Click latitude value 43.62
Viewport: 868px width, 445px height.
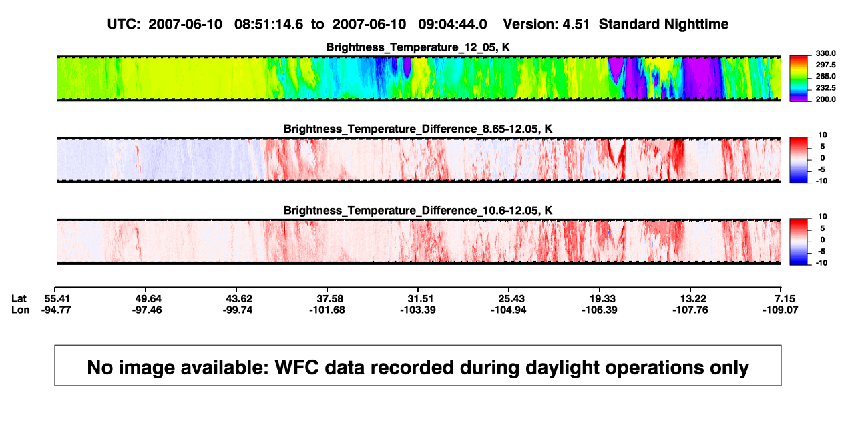coord(238,298)
